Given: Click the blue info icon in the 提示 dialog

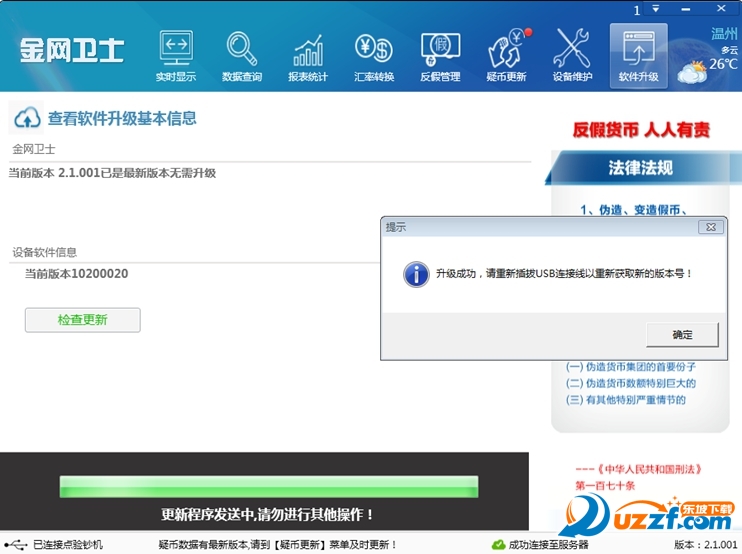Looking at the screenshot, I should point(416,274).
